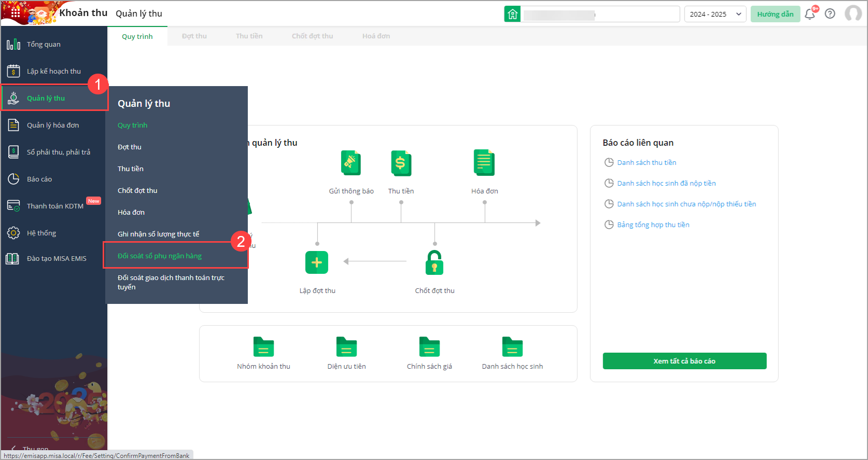This screenshot has width=868, height=460.
Task: Open the help question mark icon
Action: (x=830, y=14)
